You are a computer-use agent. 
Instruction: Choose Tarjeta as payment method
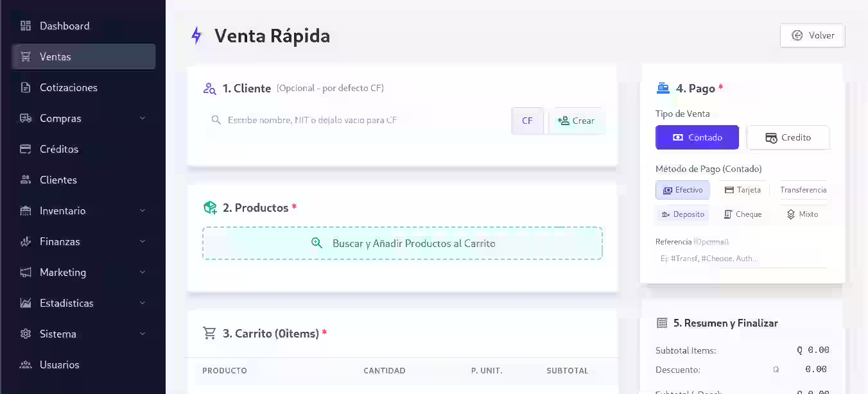coord(743,190)
